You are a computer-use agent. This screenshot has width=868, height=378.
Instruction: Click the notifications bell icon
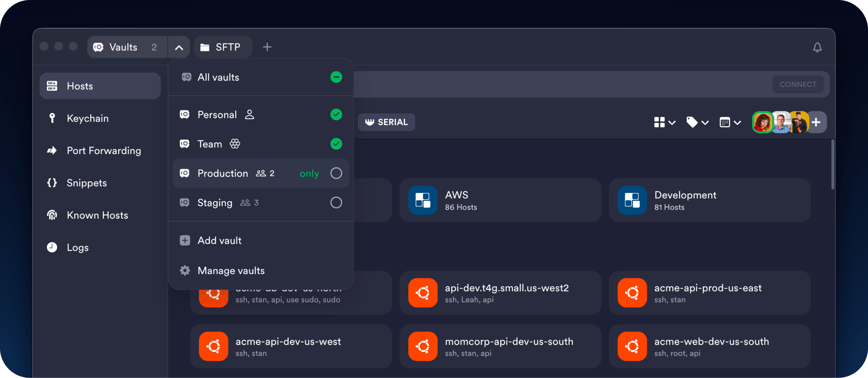point(817,47)
